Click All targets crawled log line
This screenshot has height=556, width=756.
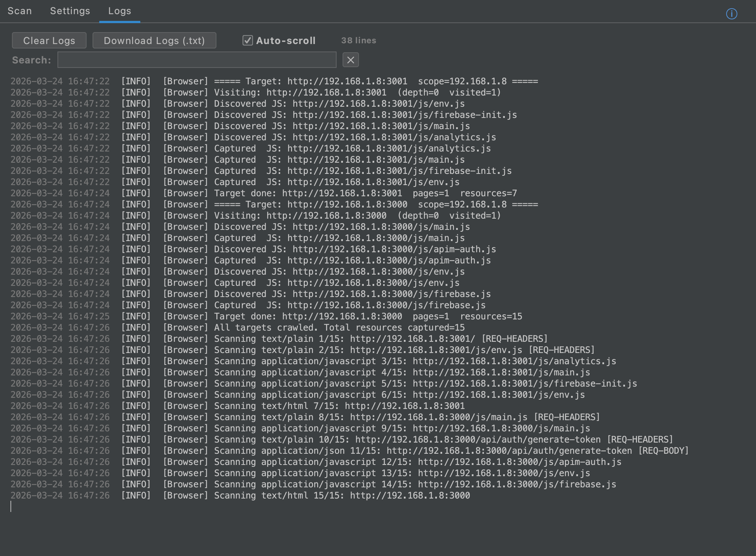(238, 328)
